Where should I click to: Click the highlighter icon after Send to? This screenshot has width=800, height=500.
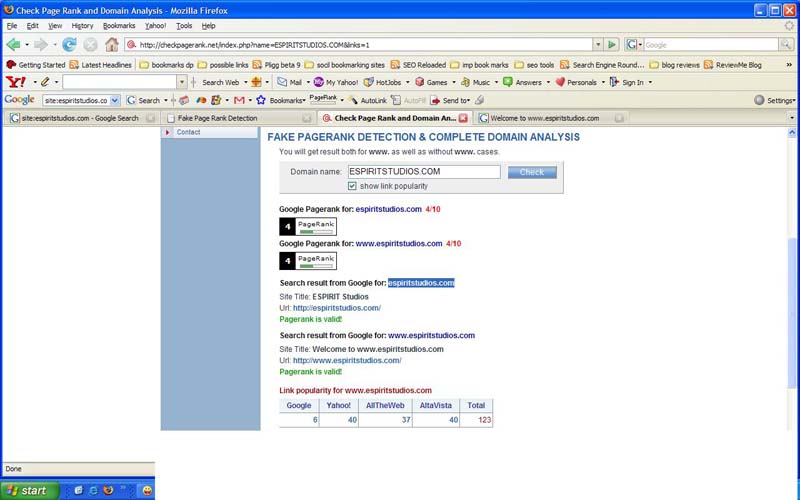[479, 101]
